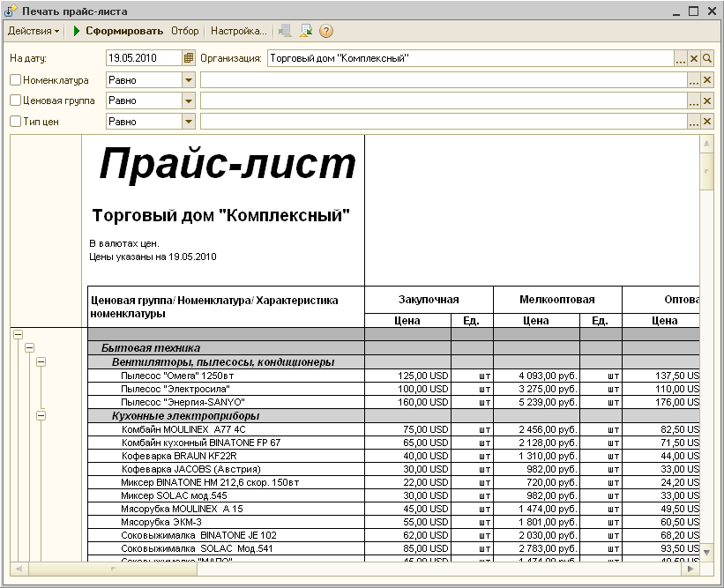724x588 pixels.
Task: Click the 4 093,00 руб. price cell
Action: (x=536, y=376)
